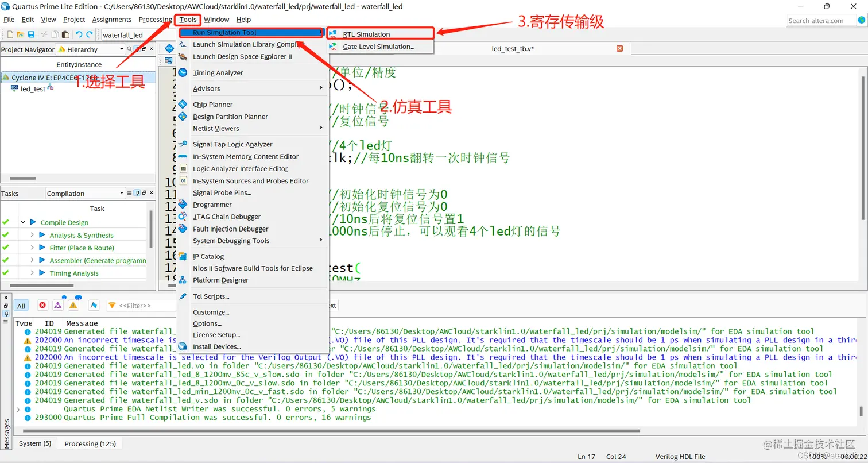This screenshot has height=463, width=868.
Task: Launch Signal Tap Logic Analyzer
Action: click(232, 145)
